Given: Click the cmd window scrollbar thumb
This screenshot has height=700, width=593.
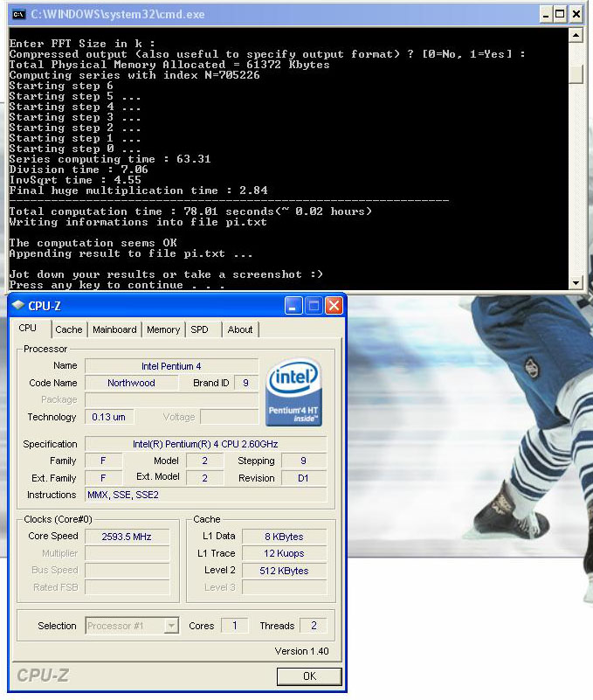Looking at the screenshot, I should (576, 74).
